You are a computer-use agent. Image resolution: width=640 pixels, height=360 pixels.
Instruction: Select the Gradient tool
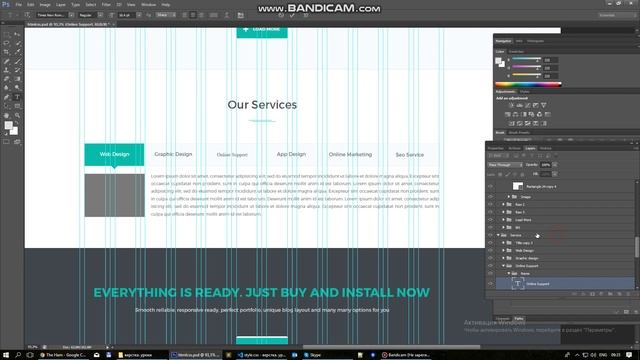[17, 79]
